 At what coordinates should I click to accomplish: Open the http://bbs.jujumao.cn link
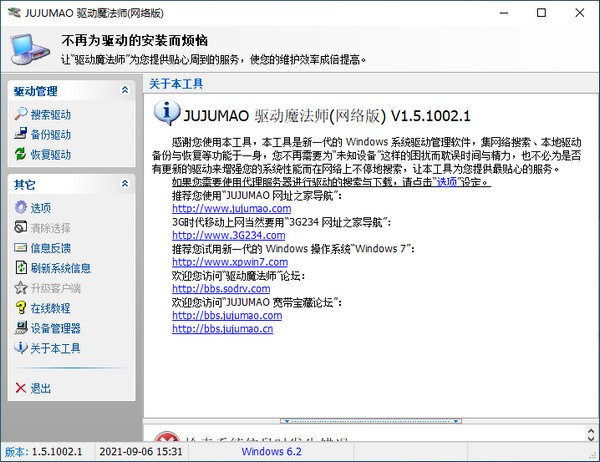[222, 329]
